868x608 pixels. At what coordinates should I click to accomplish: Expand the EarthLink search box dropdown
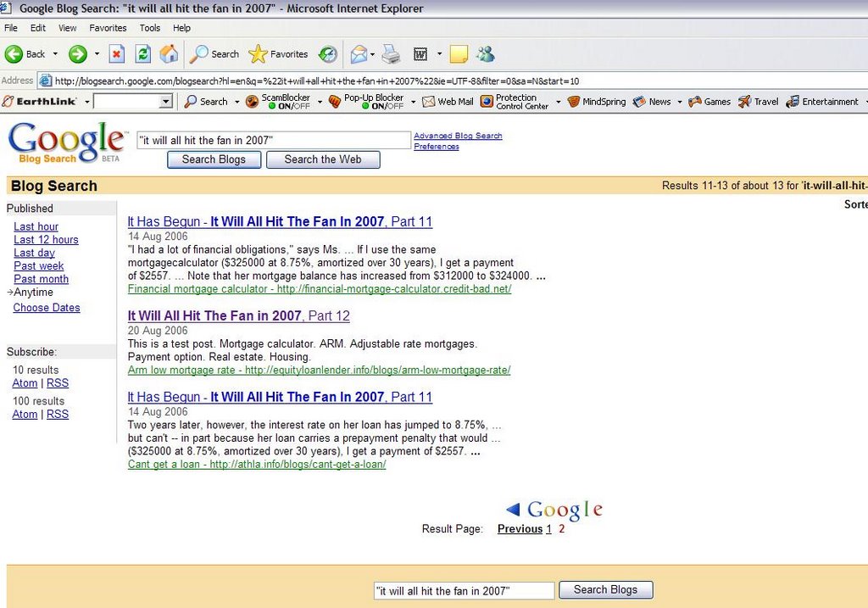[x=165, y=102]
